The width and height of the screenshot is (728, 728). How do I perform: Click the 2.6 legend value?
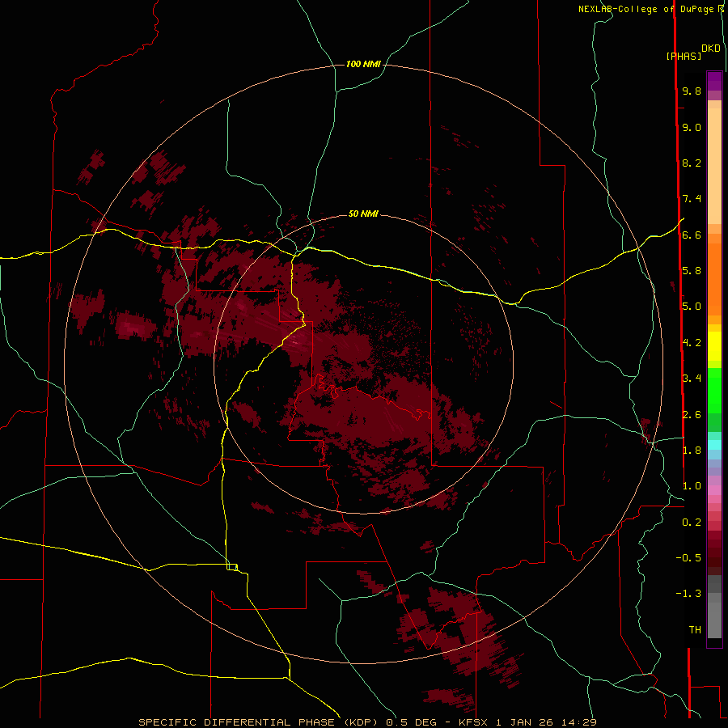(x=692, y=414)
